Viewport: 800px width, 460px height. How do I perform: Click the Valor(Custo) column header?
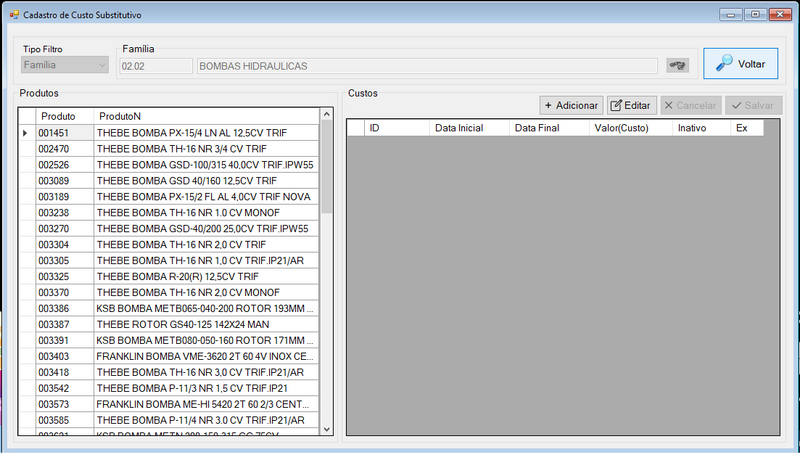pyautogui.click(x=631, y=128)
